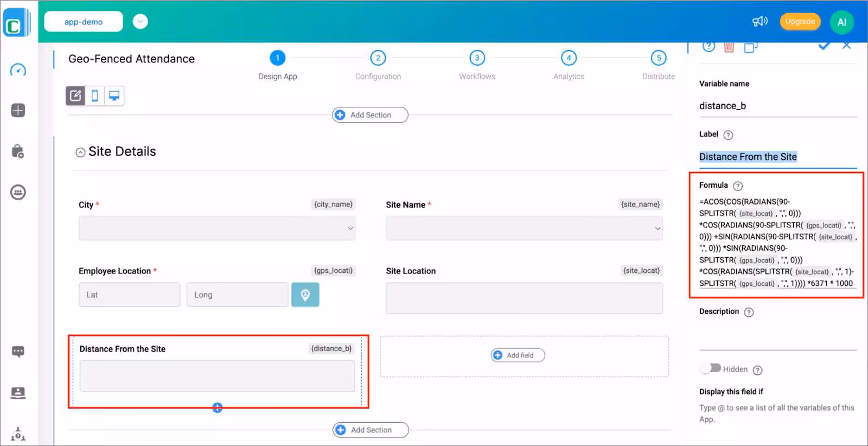The width and height of the screenshot is (868, 446).
Task: Click Add Section above Site Details
Action: pos(370,115)
